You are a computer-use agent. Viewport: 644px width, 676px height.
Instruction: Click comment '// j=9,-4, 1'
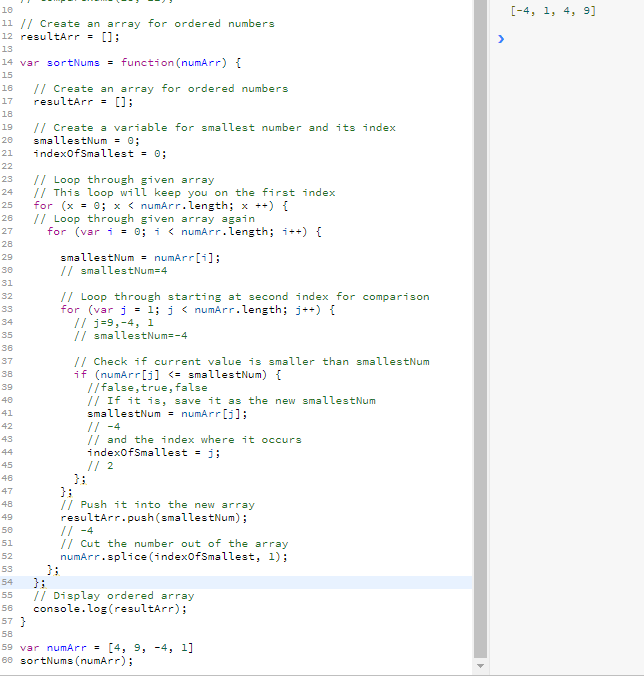point(114,322)
